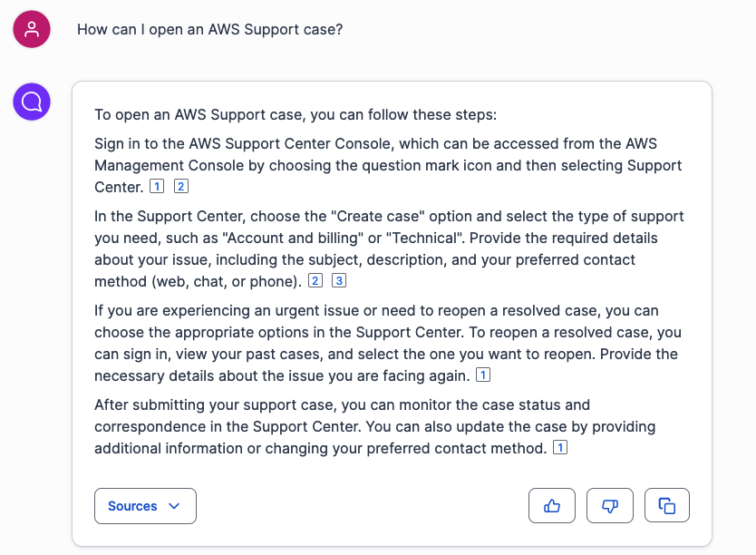
Task: Click citation 1 after the final paragraph
Action: pyautogui.click(x=561, y=447)
